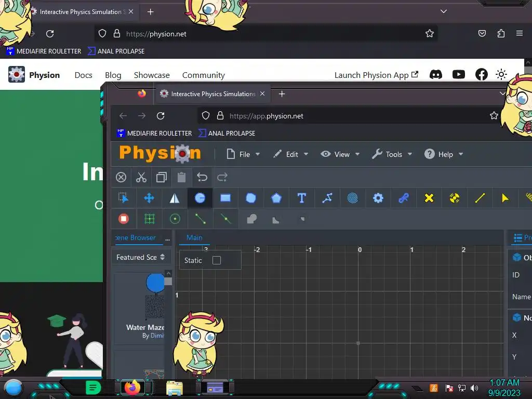Screen dimensions: 532x399
Task: Open MEDIAFIRE ROULETTER bookmark in front window
Action: point(154,134)
